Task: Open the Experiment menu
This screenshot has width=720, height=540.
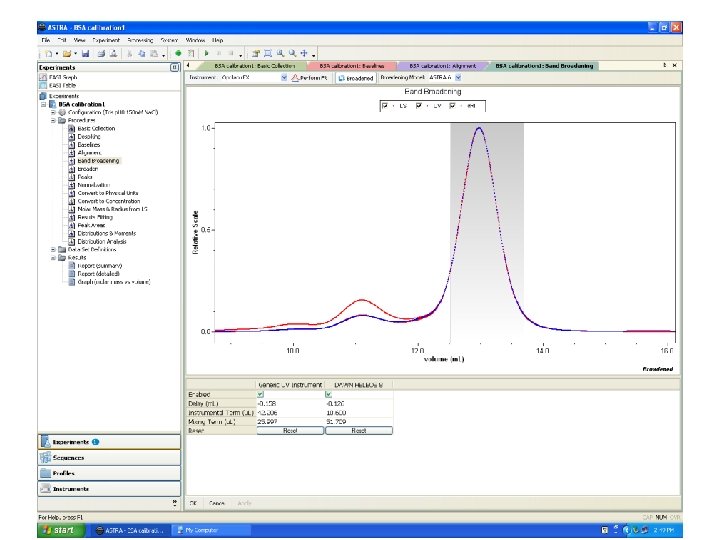Action: [106, 40]
